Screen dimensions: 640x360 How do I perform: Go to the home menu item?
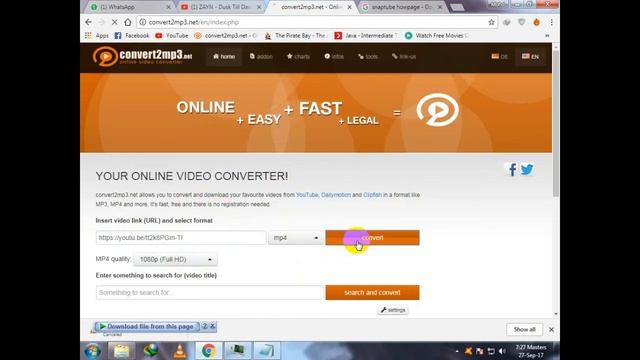(224, 56)
